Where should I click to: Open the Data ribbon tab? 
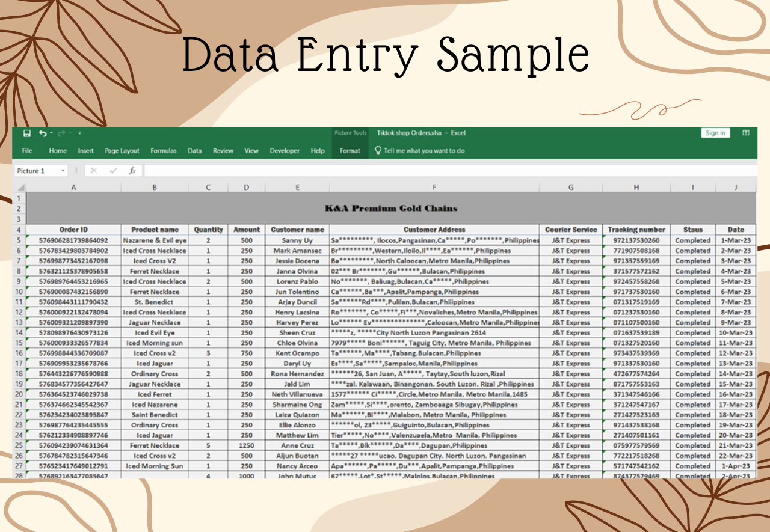[x=195, y=151]
